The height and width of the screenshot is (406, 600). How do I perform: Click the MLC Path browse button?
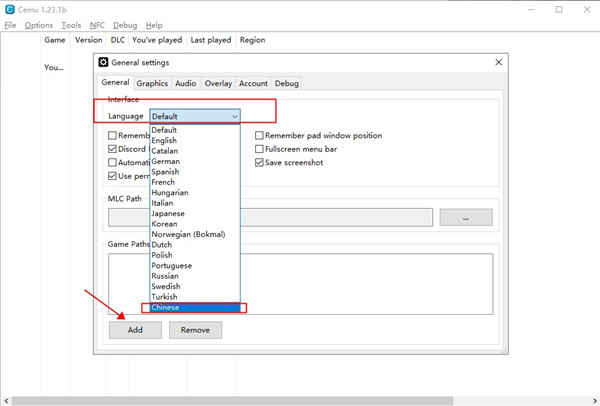click(466, 217)
